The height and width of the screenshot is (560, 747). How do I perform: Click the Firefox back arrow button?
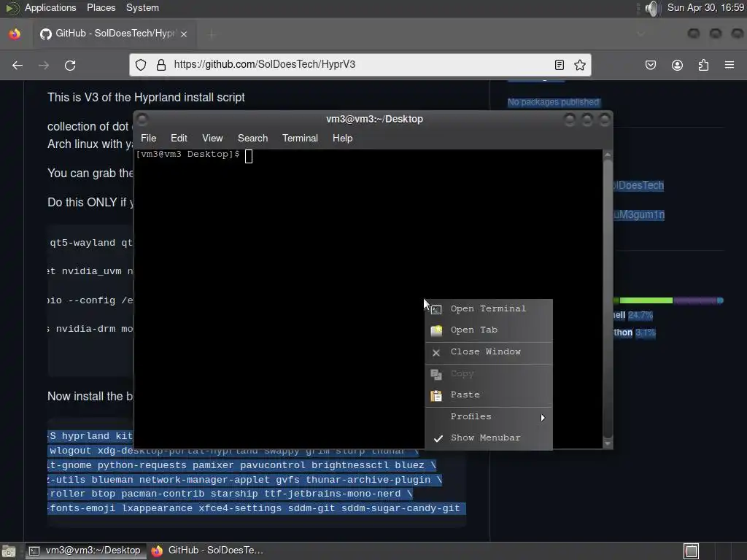pyautogui.click(x=18, y=65)
